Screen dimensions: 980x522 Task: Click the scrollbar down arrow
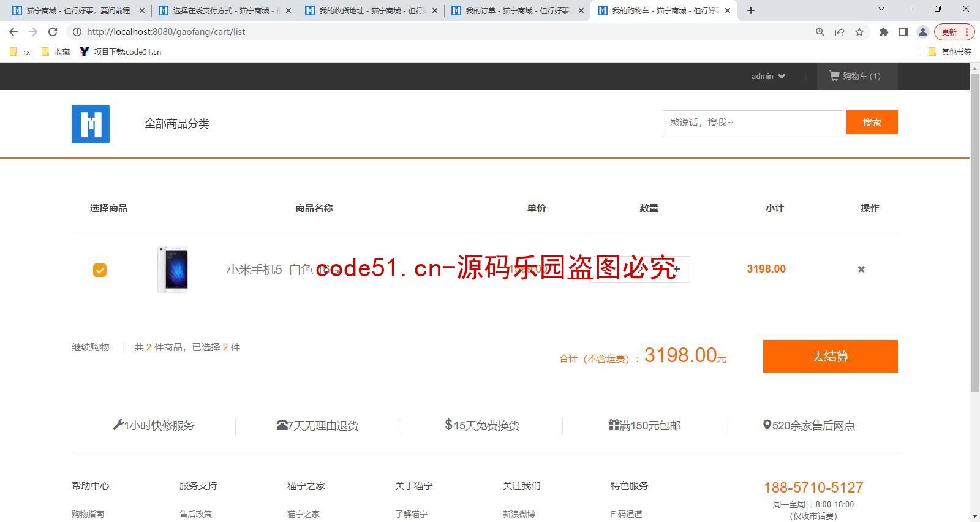point(974,516)
